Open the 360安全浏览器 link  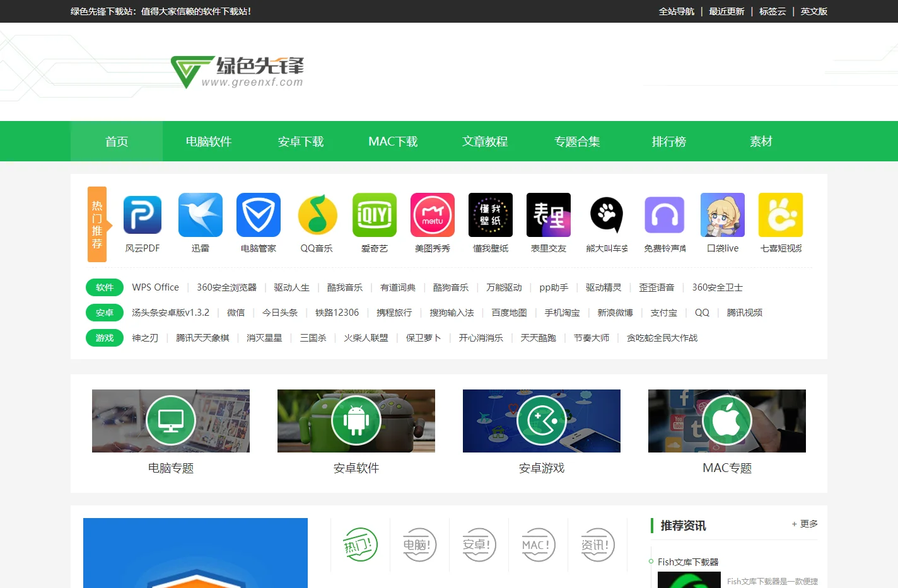[x=226, y=287]
